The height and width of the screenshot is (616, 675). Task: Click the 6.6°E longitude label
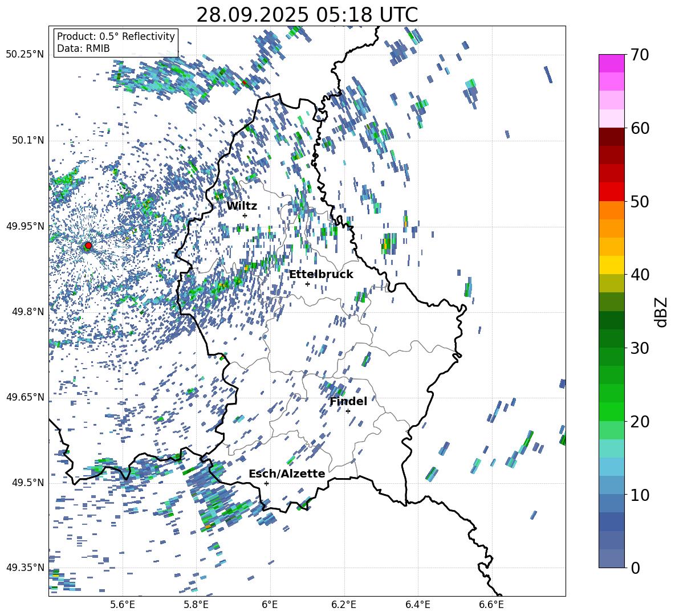click(x=491, y=605)
